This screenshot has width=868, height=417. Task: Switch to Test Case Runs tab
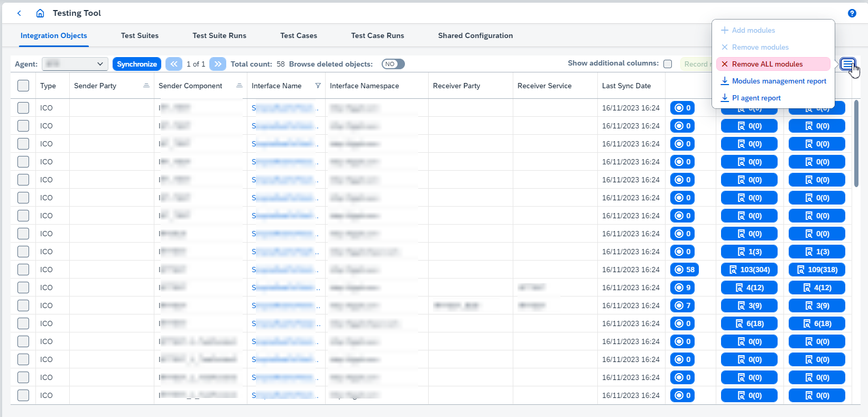[x=377, y=36]
